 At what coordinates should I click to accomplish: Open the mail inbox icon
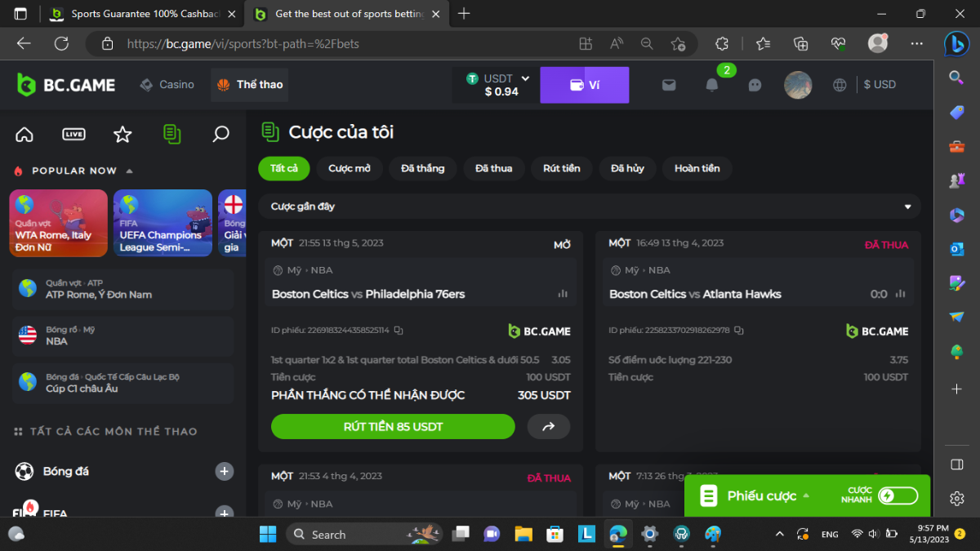click(x=669, y=85)
